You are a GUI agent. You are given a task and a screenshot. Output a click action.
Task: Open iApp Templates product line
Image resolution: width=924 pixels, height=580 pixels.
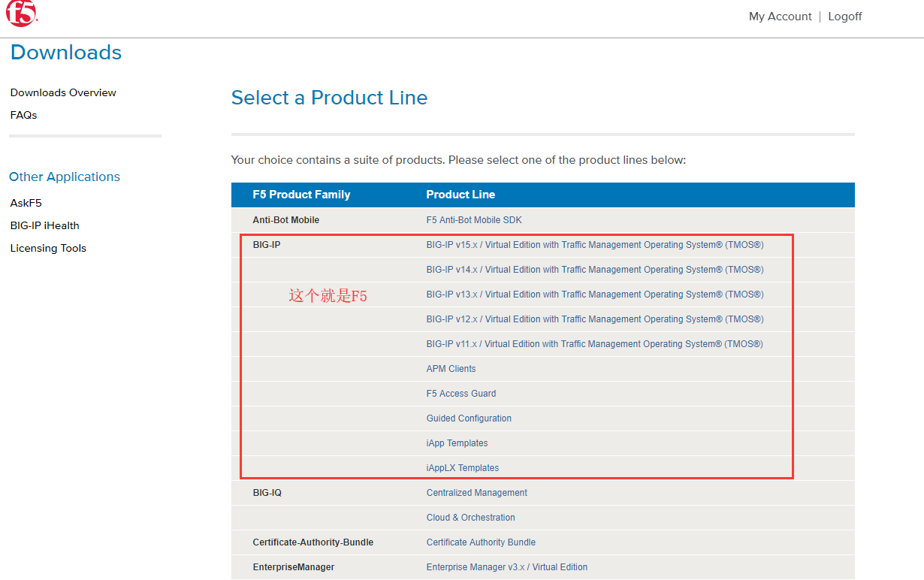click(x=457, y=443)
